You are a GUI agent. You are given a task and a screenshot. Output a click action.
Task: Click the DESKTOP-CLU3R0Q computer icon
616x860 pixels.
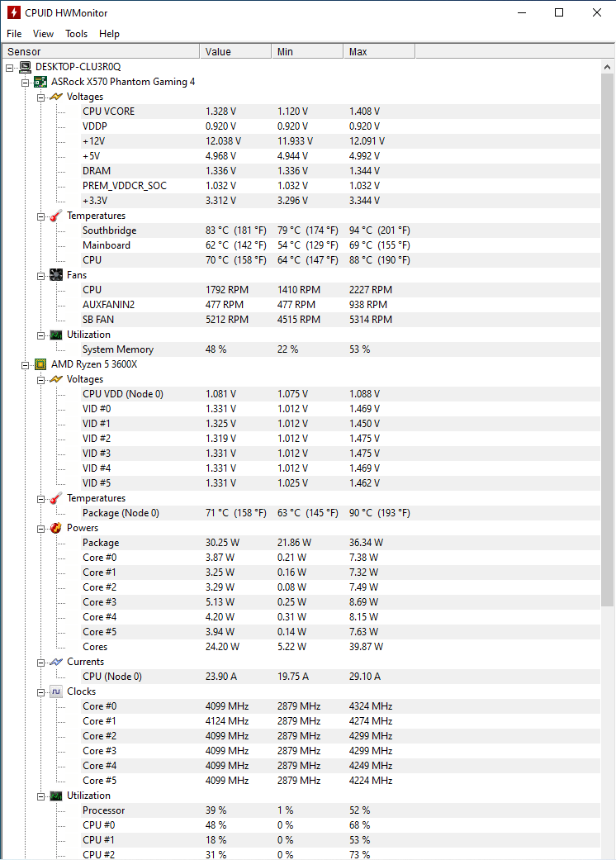point(25,67)
